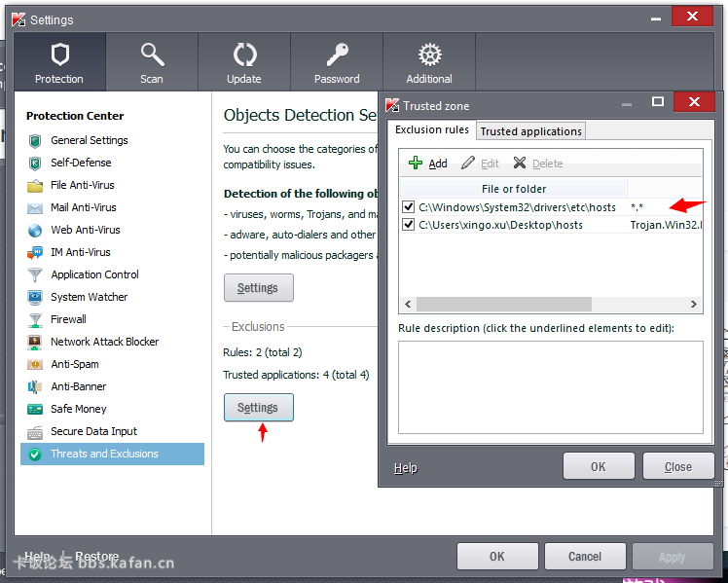This screenshot has height=583, width=728.
Task: Click the Restore link in Settings window
Action: click(96, 556)
